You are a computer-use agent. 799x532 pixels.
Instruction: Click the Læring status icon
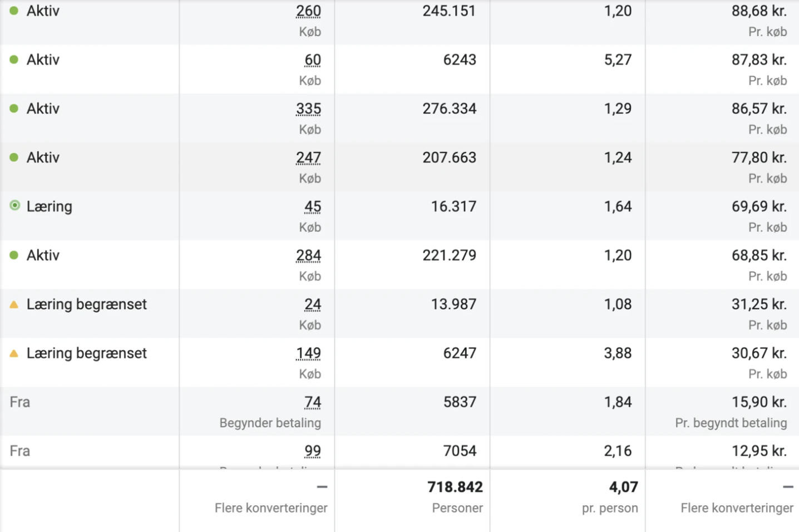tap(15, 206)
